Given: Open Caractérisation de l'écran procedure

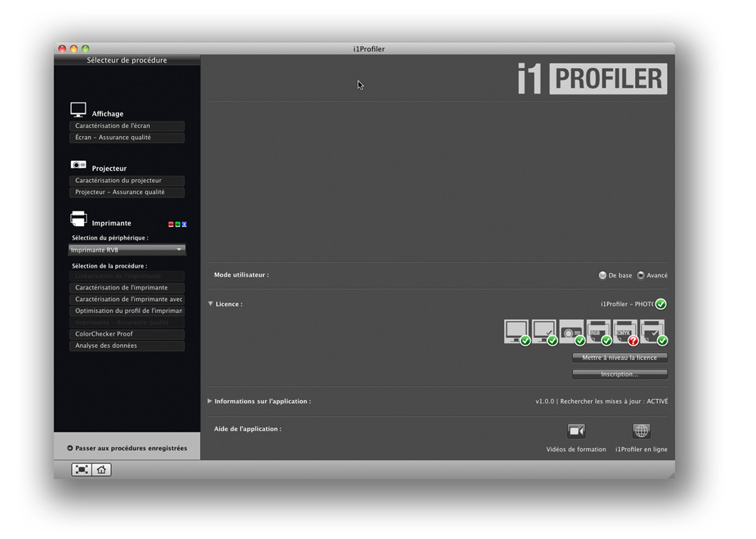Looking at the screenshot, I should (127, 125).
